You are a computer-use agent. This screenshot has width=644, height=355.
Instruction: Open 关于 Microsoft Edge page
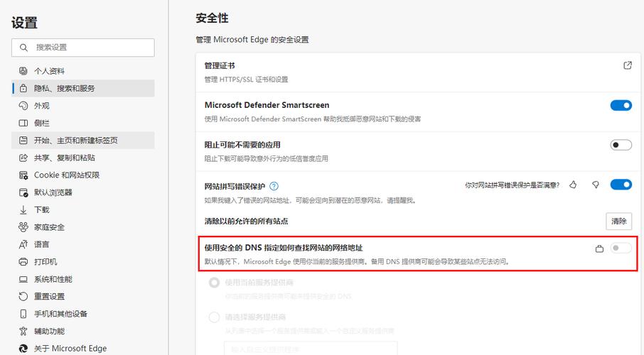83,349
